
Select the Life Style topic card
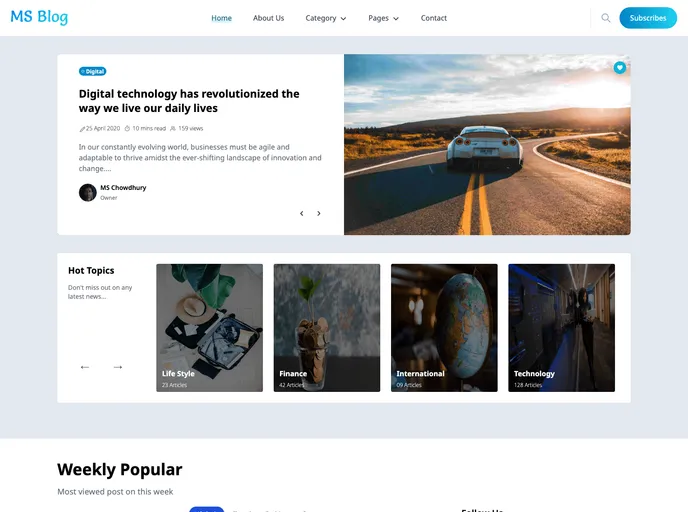click(x=210, y=328)
